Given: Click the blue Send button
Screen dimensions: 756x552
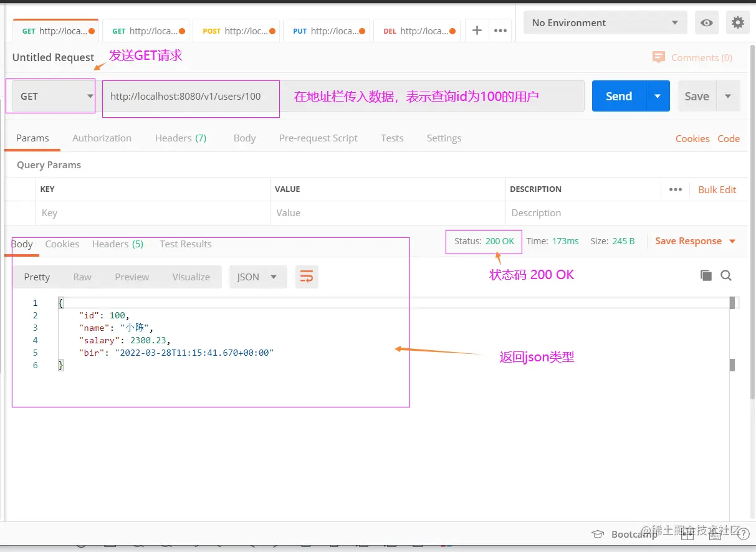Looking at the screenshot, I should pyautogui.click(x=619, y=96).
